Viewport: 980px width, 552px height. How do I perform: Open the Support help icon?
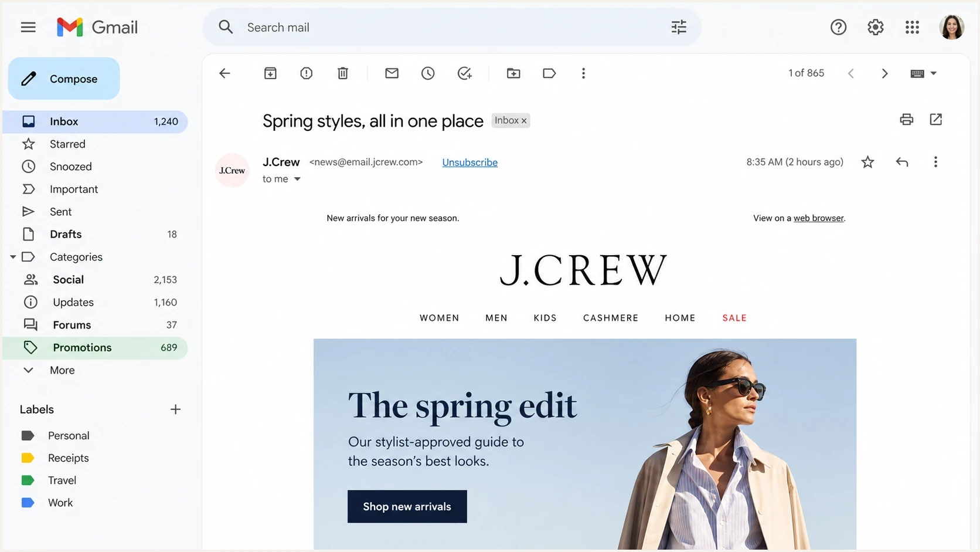point(838,27)
